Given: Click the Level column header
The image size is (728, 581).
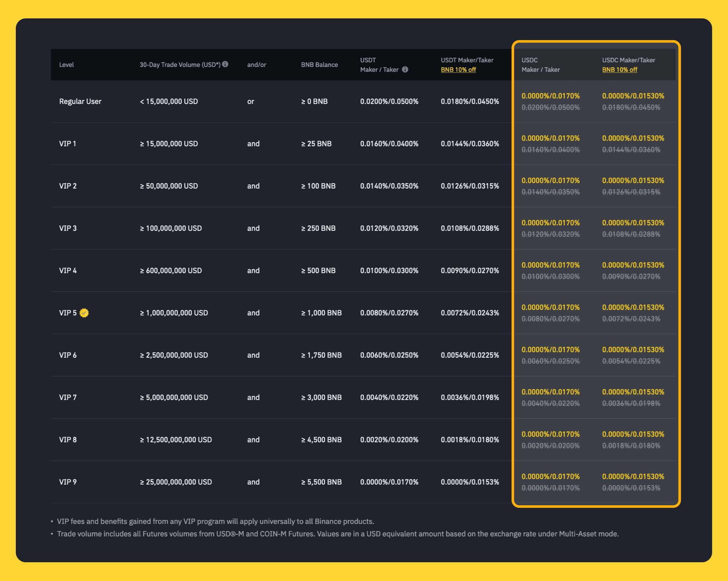Looking at the screenshot, I should 67,65.
